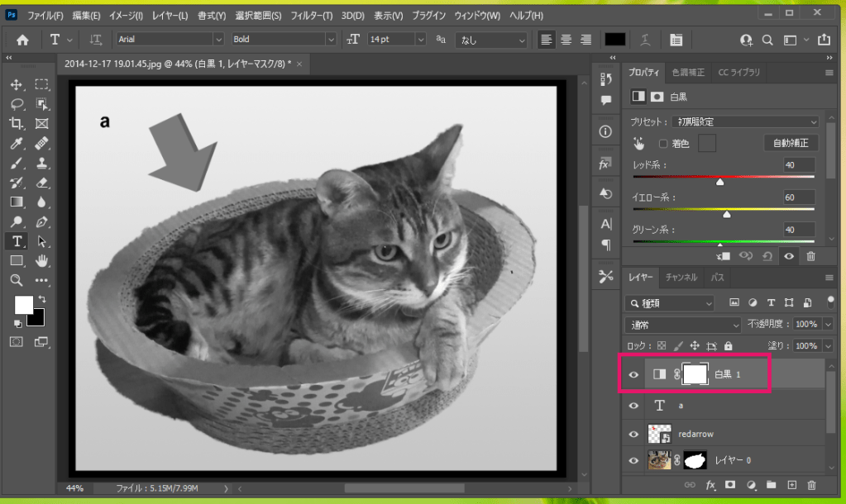Select the Move tool
846x504 pixels.
[x=16, y=85]
